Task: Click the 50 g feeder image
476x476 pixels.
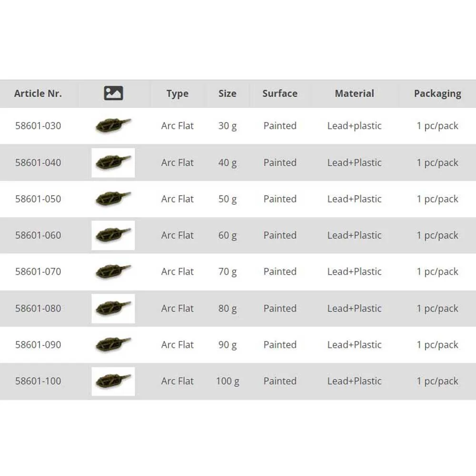Action: pos(113,199)
